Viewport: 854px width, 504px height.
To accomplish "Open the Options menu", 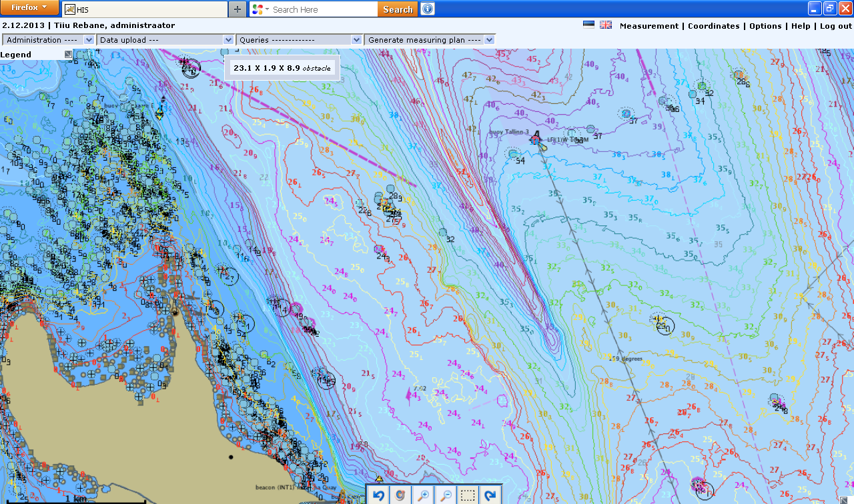I will coord(765,26).
